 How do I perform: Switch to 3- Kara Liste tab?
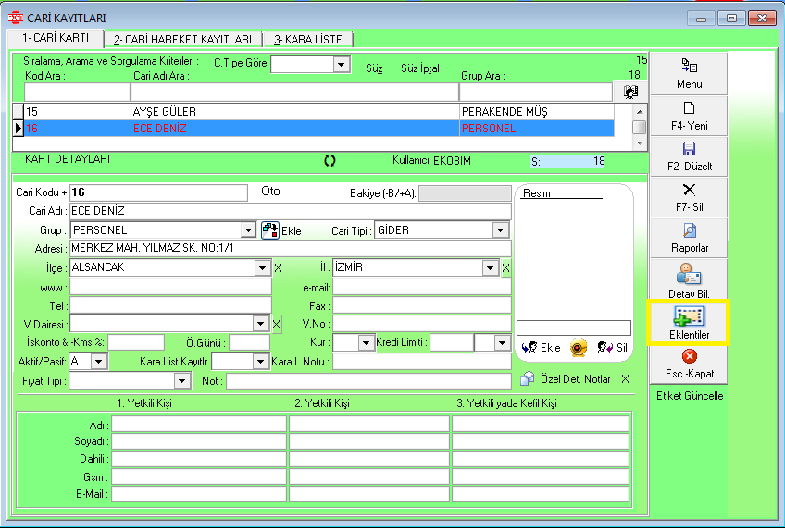(308, 40)
